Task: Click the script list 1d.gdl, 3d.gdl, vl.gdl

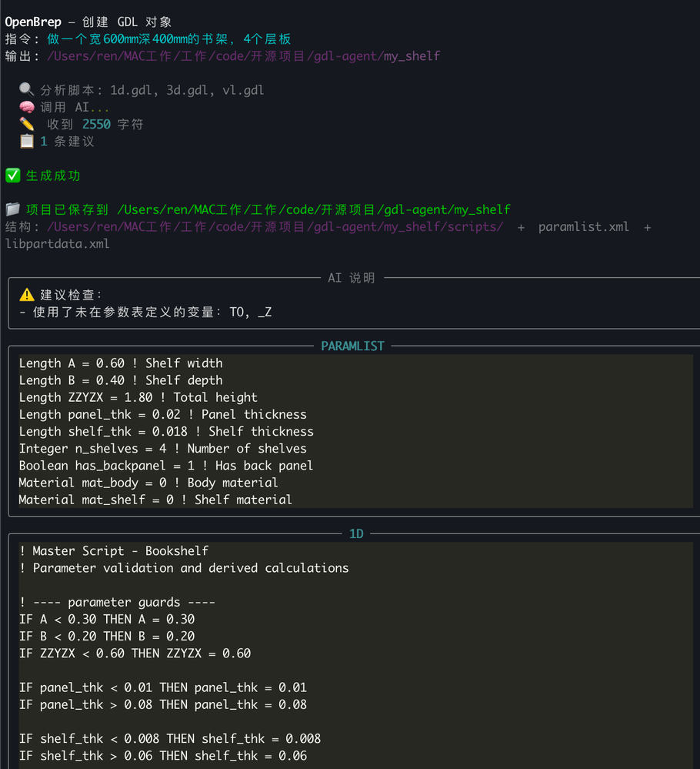Action: pos(187,90)
